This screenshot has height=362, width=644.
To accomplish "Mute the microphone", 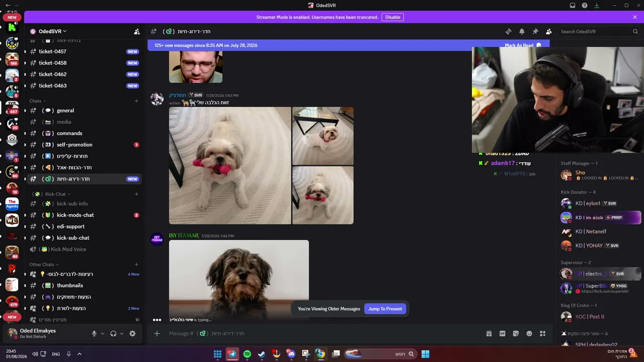I will [94, 333].
